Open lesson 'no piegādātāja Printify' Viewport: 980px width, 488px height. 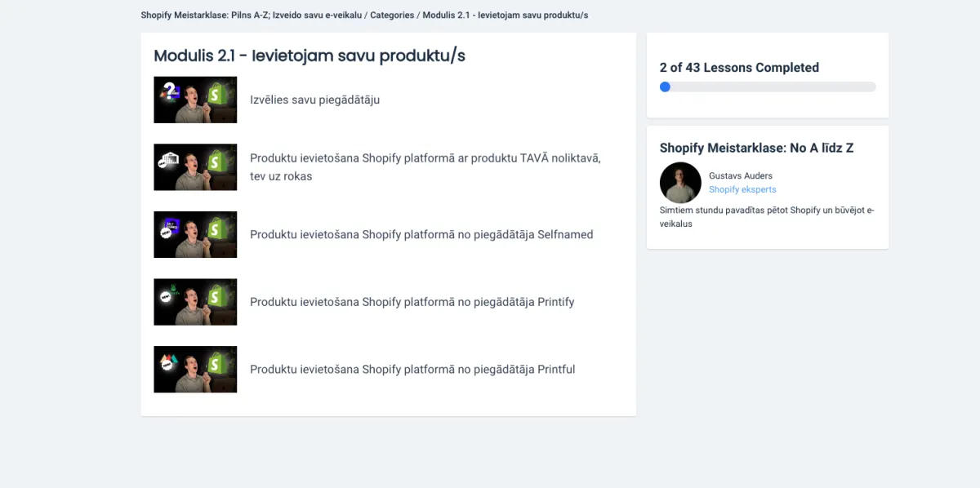[412, 302]
